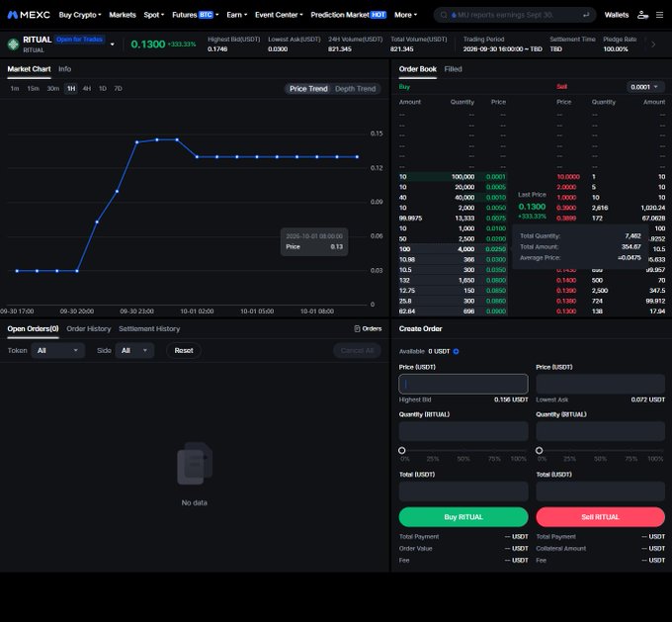Select sell order row priced 10.0000

point(611,177)
